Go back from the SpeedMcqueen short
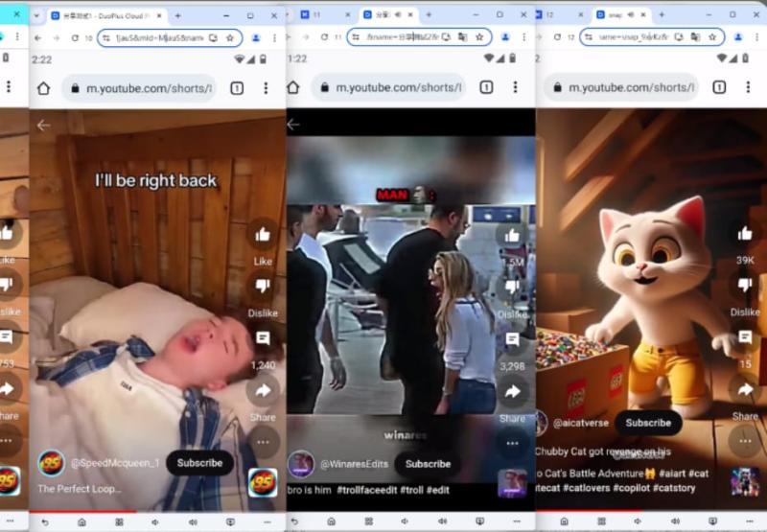The image size is (767, 532). [x=43, y=126]
